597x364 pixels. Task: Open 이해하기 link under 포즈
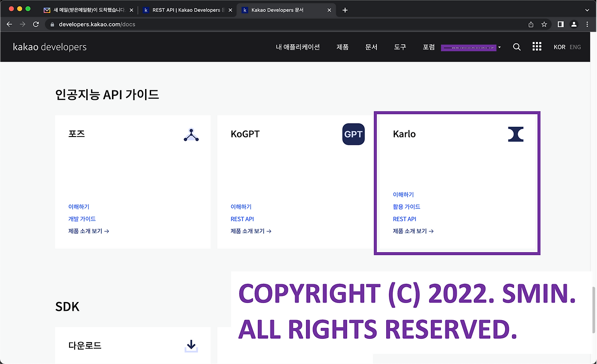point(78,207)
